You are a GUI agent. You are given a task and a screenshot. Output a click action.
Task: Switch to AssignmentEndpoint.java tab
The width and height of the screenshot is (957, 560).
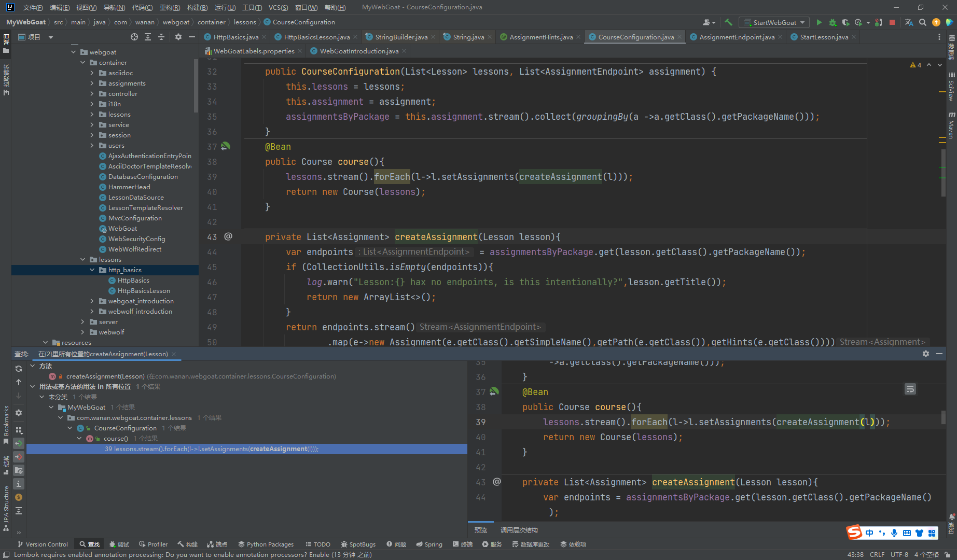(737, 37)
